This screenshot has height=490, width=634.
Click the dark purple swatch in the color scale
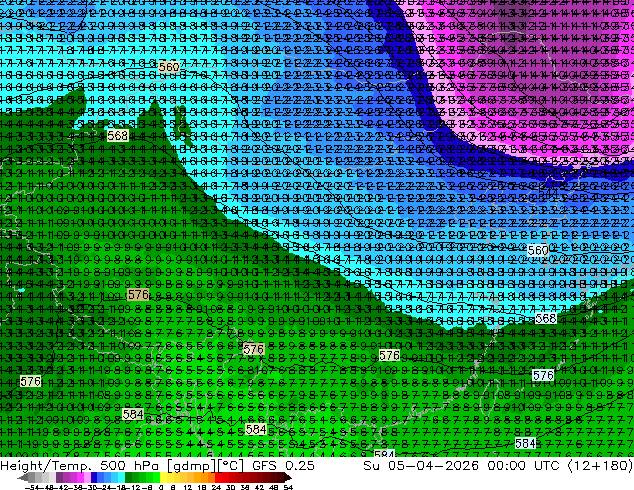click(59, 477)
